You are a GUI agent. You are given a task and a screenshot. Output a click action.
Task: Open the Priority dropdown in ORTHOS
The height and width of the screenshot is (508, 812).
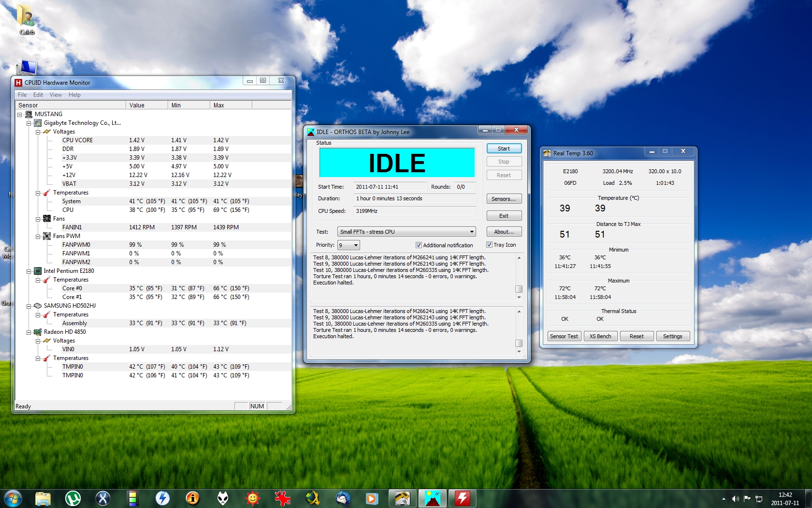pyautogui.click(x=348, y=245)
